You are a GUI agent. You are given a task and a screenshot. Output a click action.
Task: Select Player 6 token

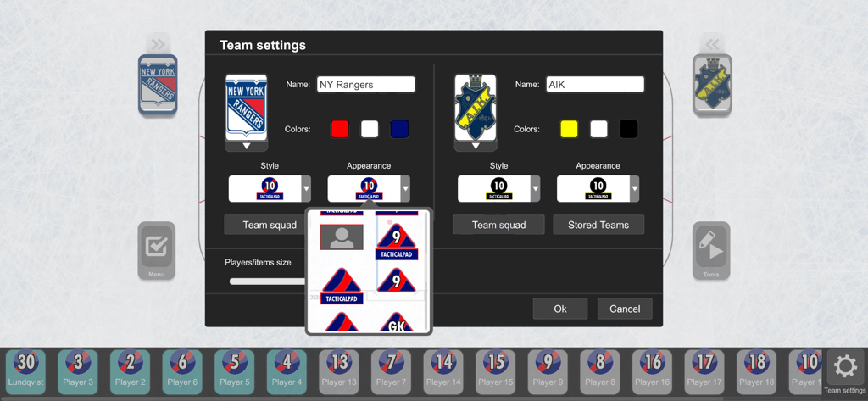coord(182,371)
